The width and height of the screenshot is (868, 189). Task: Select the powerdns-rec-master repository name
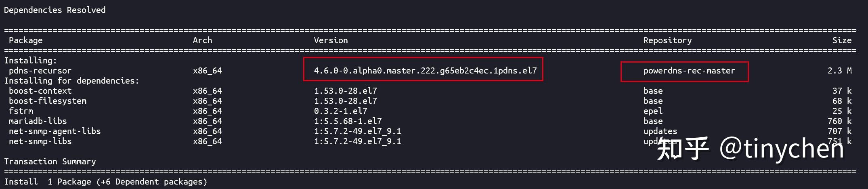(x=689, y=71)
